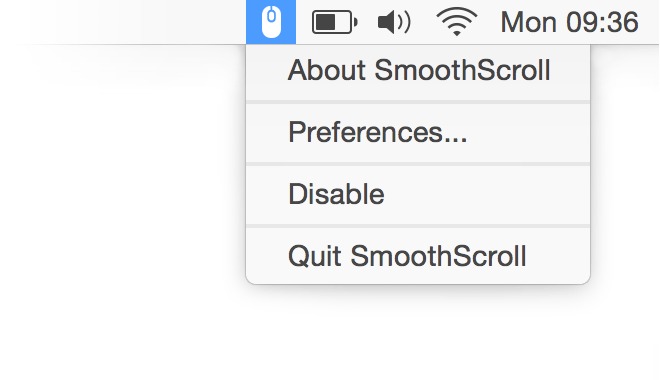Screen dimensions: 660x380
Task: Exit the app using Quit SmoothScroll
Action: pyautogui.click(x=418, y=256)
